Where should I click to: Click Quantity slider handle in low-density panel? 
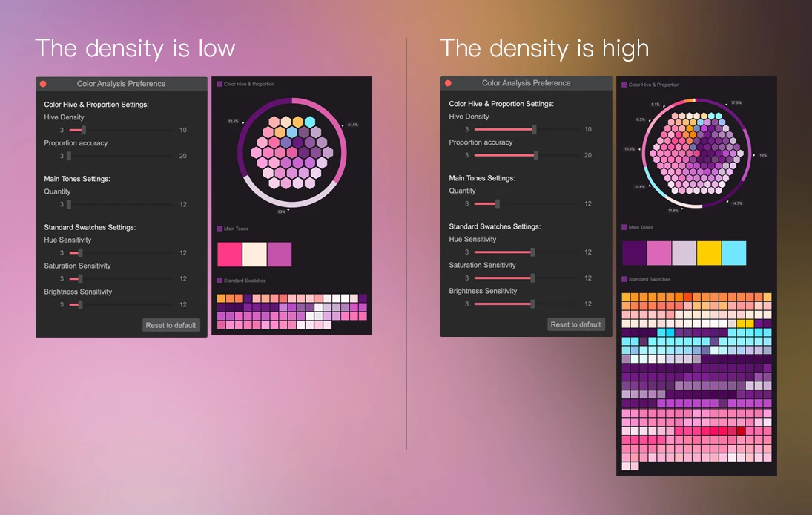coord(69,205)
